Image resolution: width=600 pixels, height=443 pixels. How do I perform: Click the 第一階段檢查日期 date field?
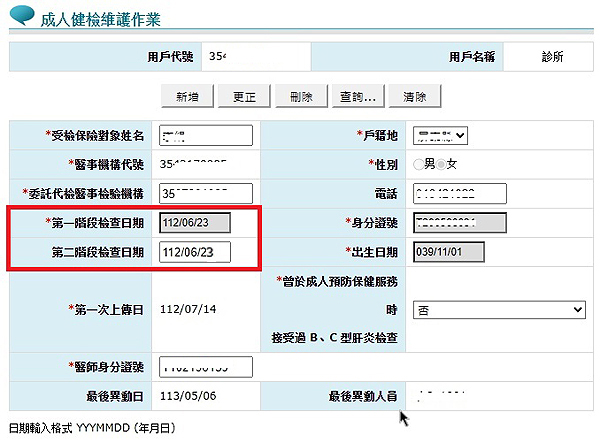click(x=195, y=223)
